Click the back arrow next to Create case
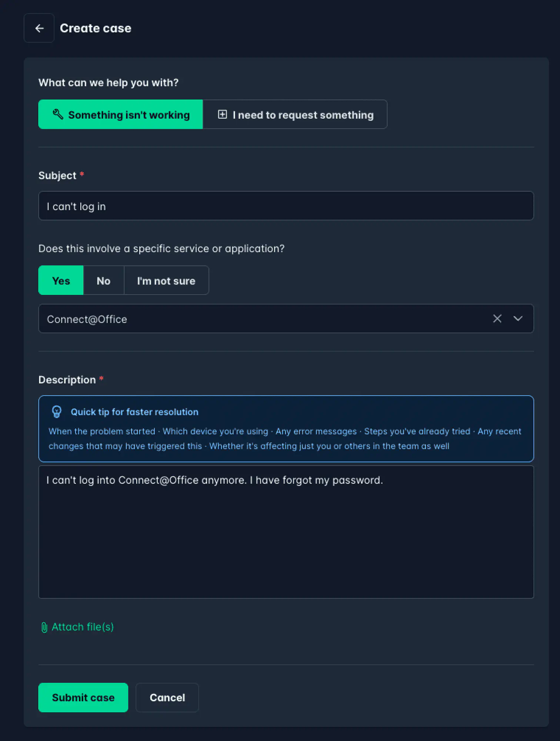 click(39, 28)
